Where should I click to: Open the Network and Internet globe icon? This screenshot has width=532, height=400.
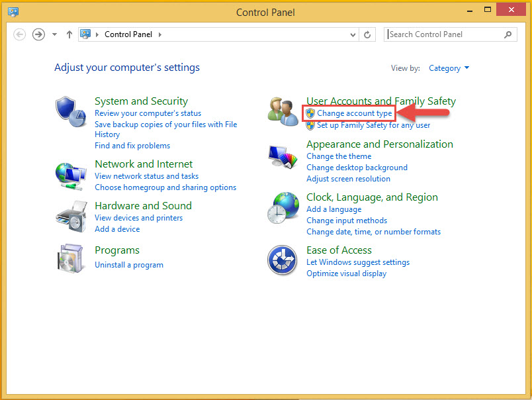click(x=70, y=175)
